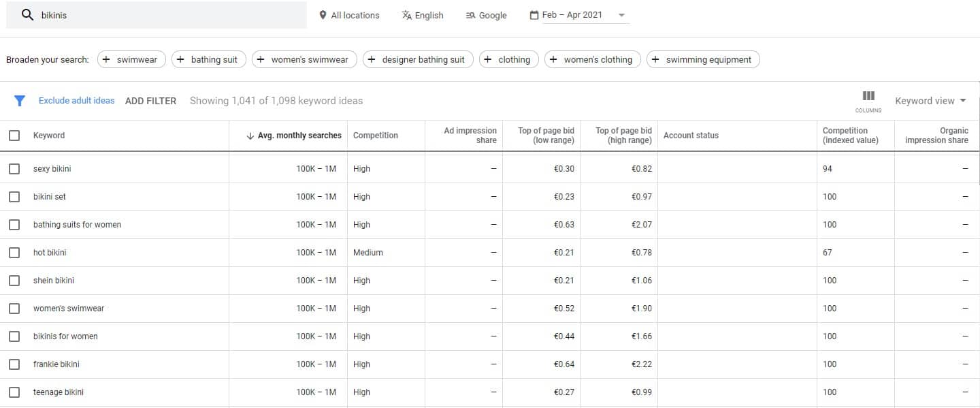
Task: Tick the checkbox for 'sexy bikini'
Action: (14, 169)
